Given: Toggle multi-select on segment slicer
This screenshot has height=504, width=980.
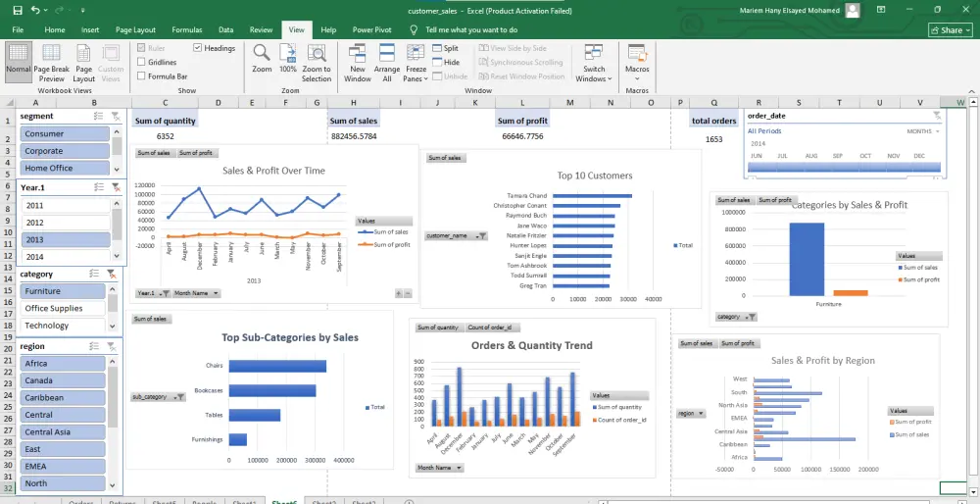Looking at the screenshot, I should pyautogui.click(x=99, y=116).
